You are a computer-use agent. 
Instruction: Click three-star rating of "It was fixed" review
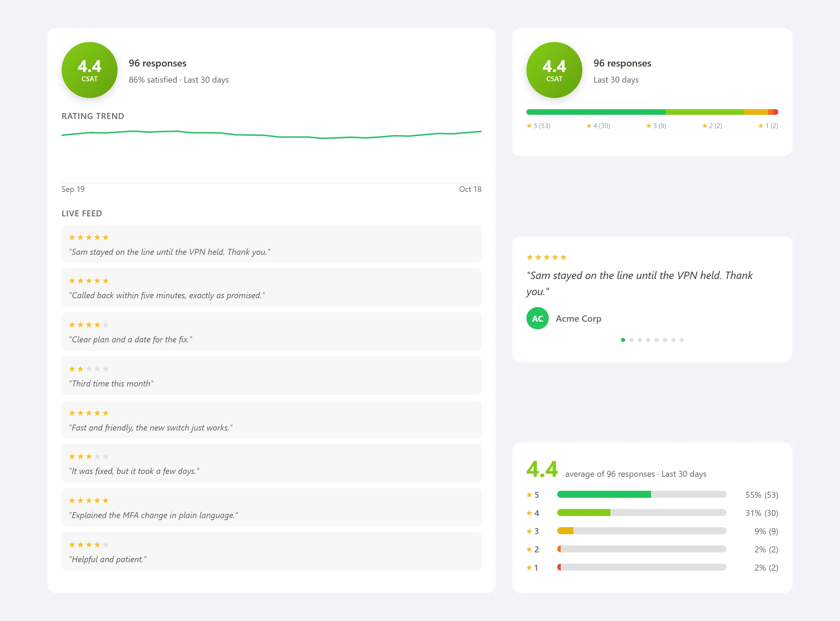tap(89, 456)
